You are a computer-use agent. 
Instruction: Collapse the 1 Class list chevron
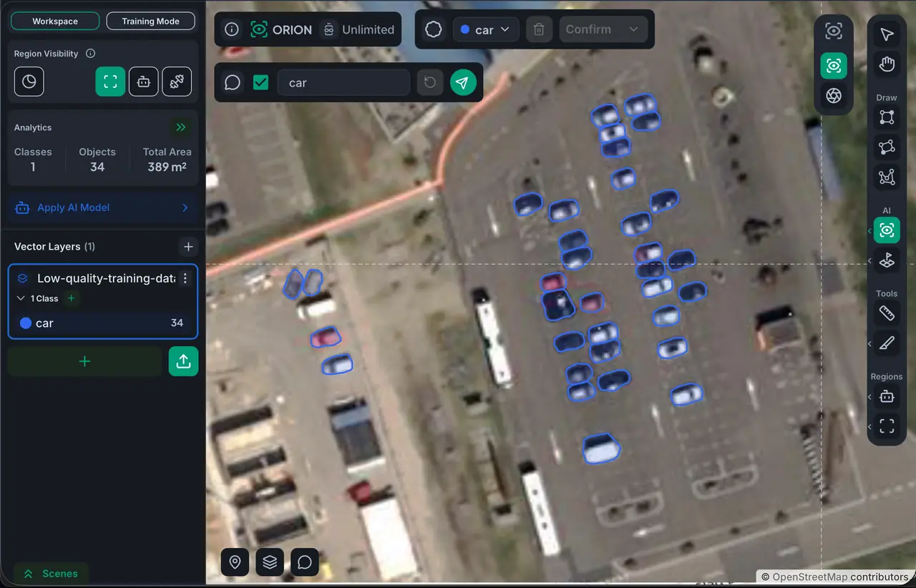click(x=20, y=298)
